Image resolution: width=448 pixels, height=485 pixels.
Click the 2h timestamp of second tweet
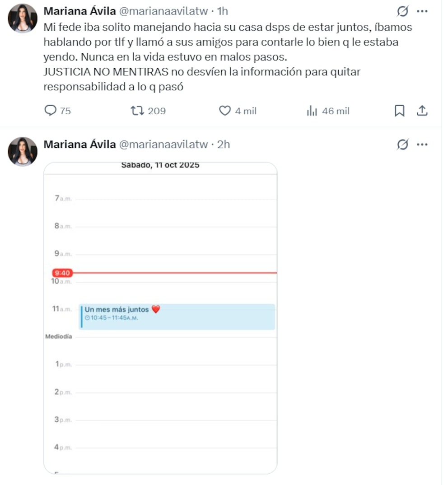pos(224,145)
